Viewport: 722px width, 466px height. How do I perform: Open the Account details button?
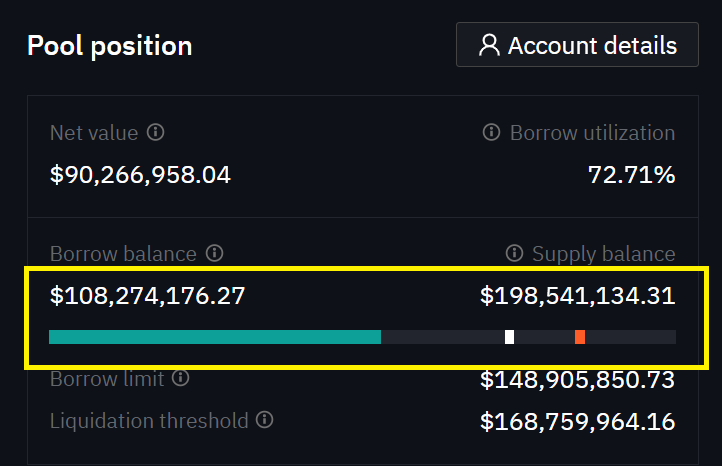(577, 45)
